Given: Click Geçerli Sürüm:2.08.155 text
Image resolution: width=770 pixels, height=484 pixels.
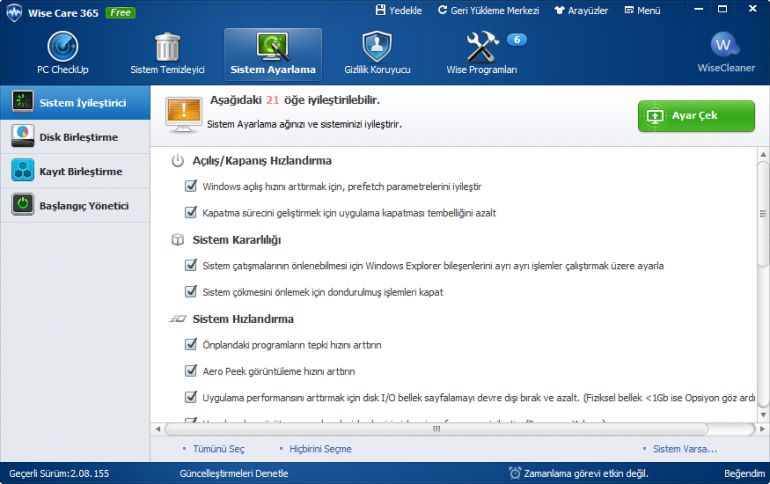Looking at the screenshot, I should [x=59, y=473].
